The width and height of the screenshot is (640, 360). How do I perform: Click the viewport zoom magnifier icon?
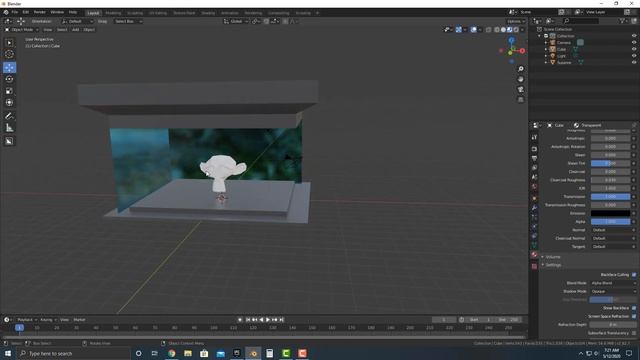coord(520,69)
